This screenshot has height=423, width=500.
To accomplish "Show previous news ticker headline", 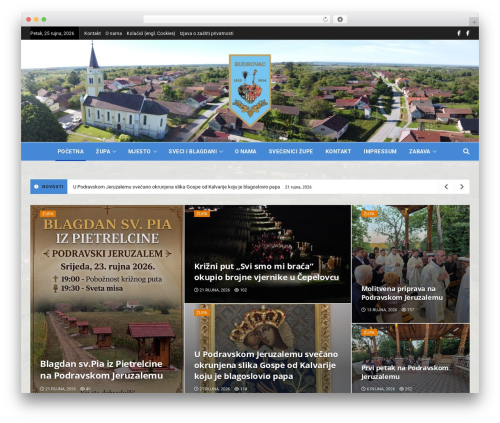I will (446, 187).
